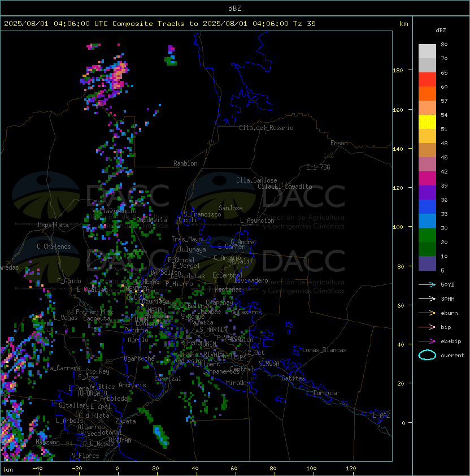The height and width of the screenshot is (476, 470).
Task: Pick the light gray top swatch in dBZ scale
Action: click(427, 51)
